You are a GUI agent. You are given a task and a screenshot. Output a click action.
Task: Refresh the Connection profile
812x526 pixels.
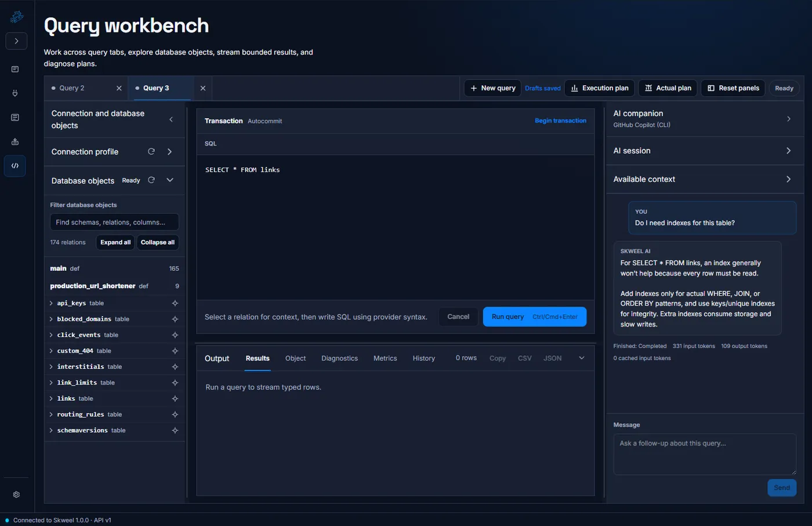coord(151,151)
